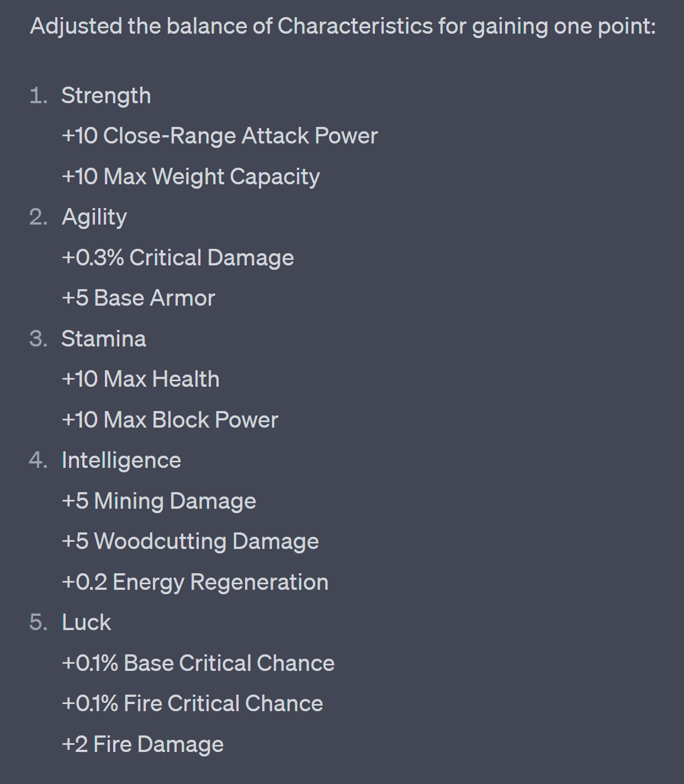The width and height of the screenshot is (684, 784).
Task: Click the +10 Max Health line
Action: point(141,380)
